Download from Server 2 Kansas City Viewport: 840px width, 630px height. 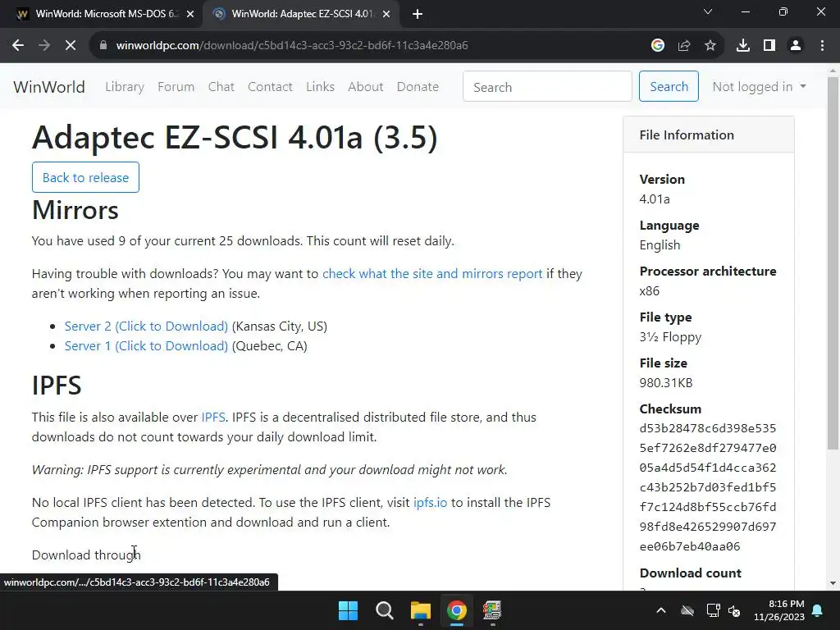click(x=146, y=326)
